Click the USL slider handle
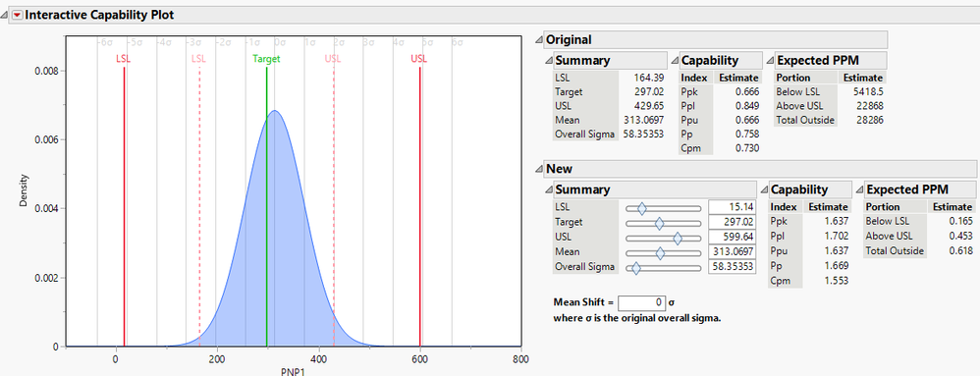 coord(678,238)
